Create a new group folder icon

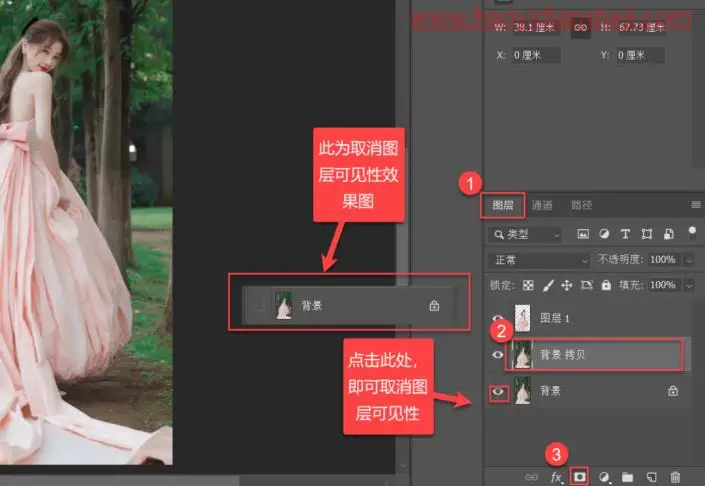point(627,477)
